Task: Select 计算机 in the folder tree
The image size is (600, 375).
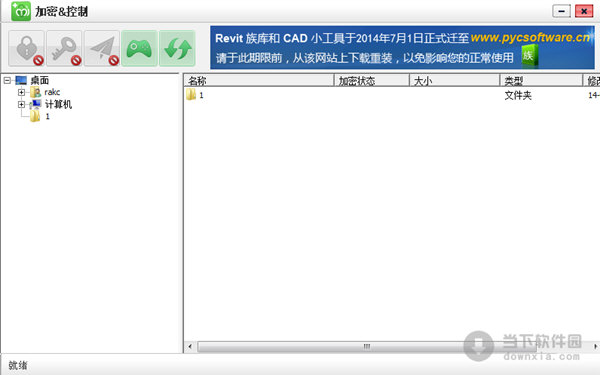Action: point(58,104)
